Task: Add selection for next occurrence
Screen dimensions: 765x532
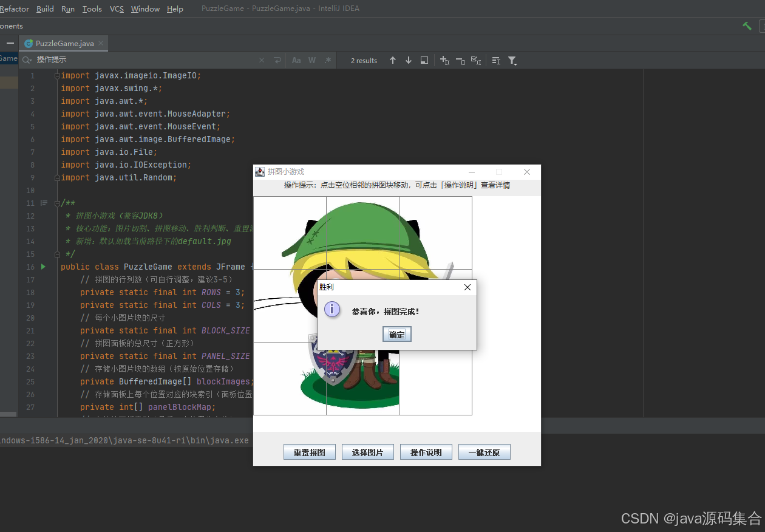Action: click(444, 60)
